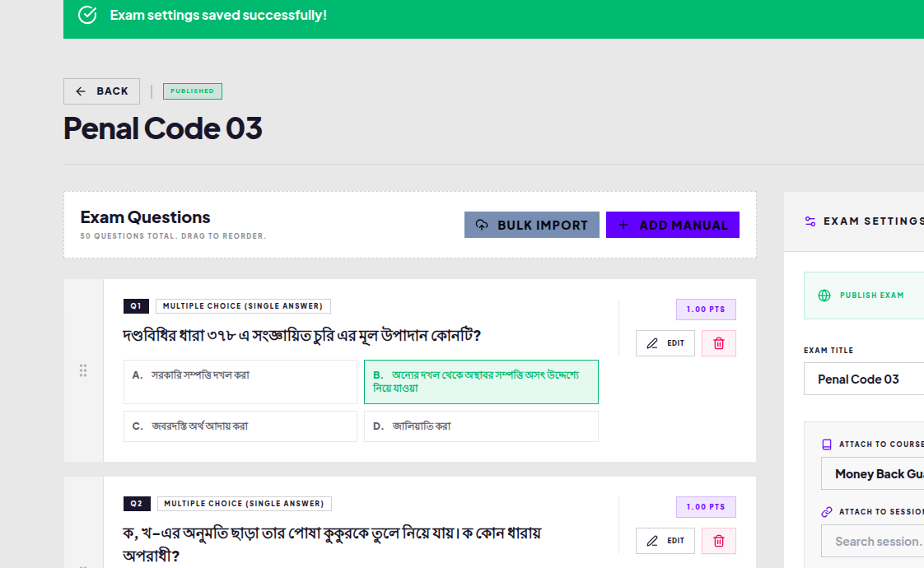Image resolution: width=924 pixels, height=568 pixels.
Task: Click the Q1 question text
Action: pyautogui.click(x=301, y=335)
